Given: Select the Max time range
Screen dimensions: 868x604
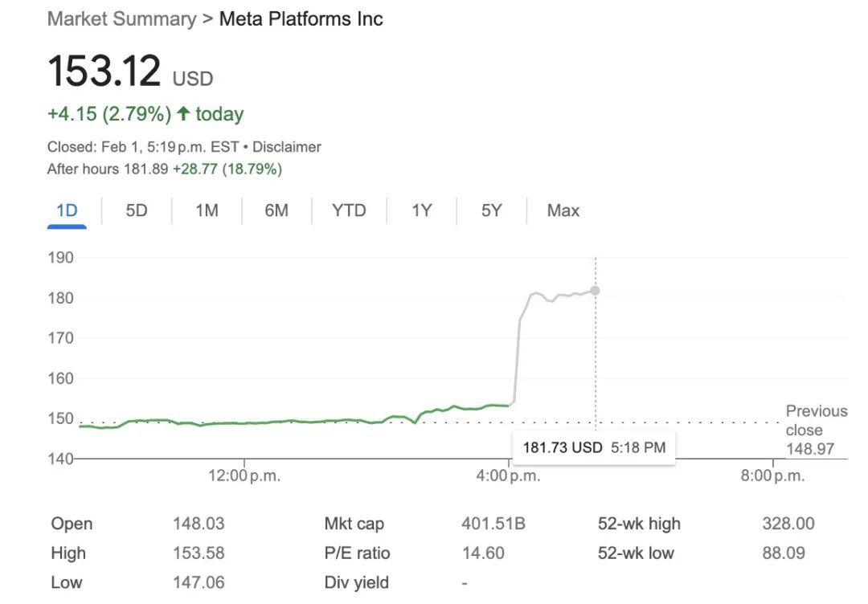Looking at the screenshot, I should pyautogui.click(x=562, y=210).
